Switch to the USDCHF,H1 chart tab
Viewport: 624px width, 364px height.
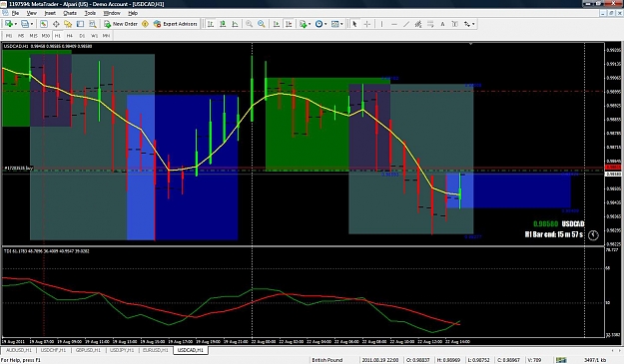click(53, 350)
